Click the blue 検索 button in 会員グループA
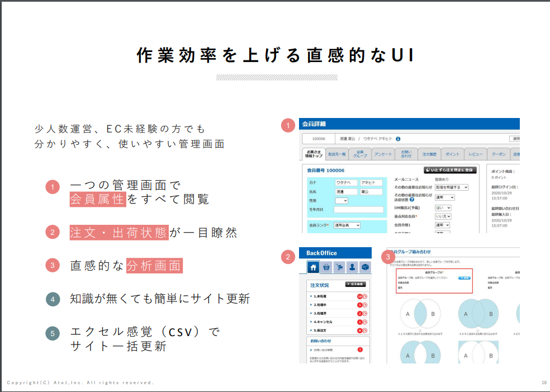Viewport: 550px width, 392px height. tap(464, 278)
